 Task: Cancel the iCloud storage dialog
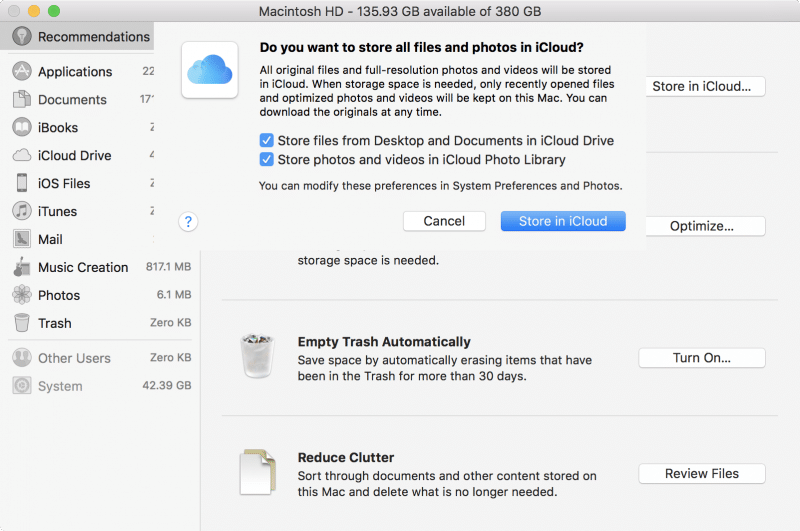pos(444,221)
